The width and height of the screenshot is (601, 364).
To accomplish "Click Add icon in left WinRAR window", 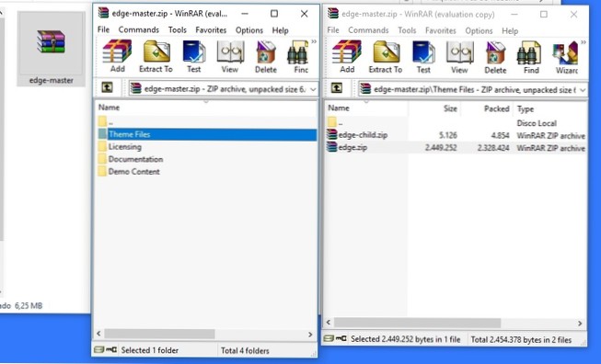I will tap(117, 56).
